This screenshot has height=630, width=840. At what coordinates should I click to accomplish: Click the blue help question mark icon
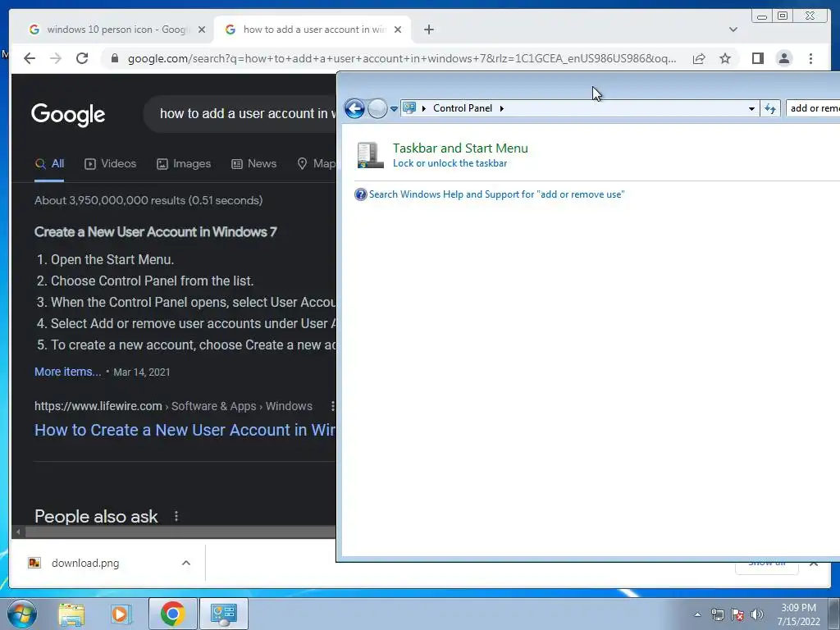[x=361, y=194]
